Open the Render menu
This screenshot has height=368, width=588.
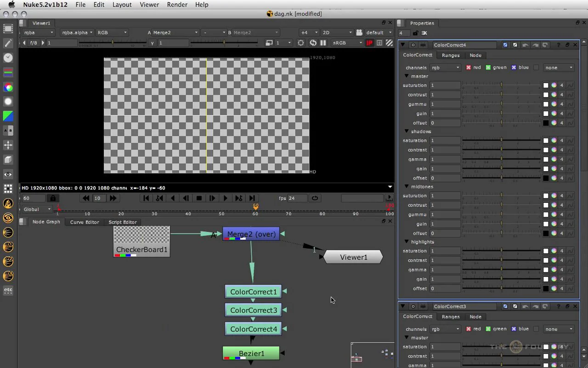pos(177,5)
